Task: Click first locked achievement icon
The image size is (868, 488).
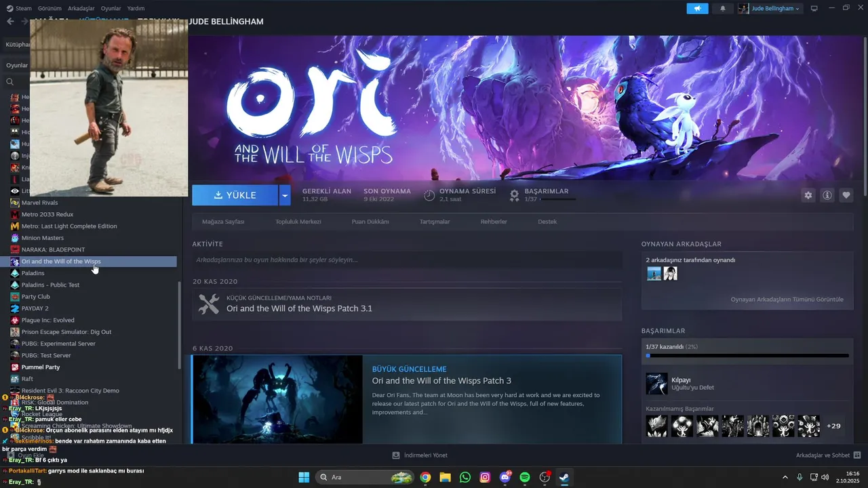Action: click(656, 426)
